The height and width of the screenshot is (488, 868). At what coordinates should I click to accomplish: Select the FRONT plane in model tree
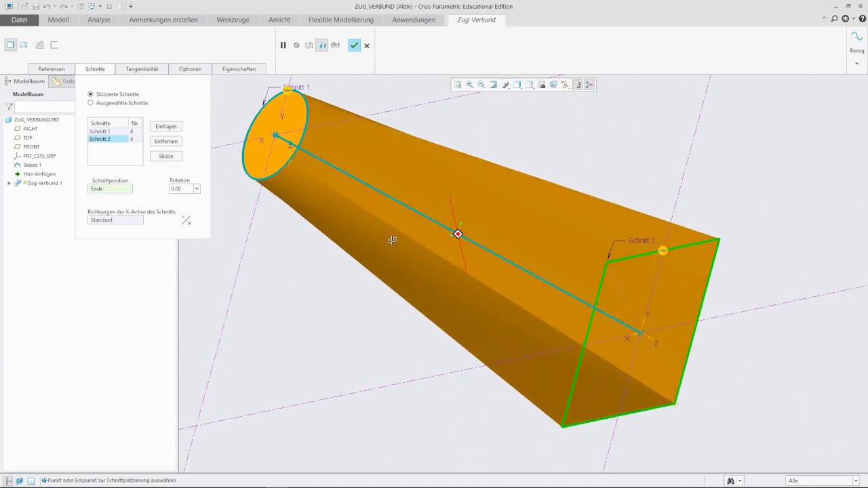pyautogui.click(x=31, y=146)
